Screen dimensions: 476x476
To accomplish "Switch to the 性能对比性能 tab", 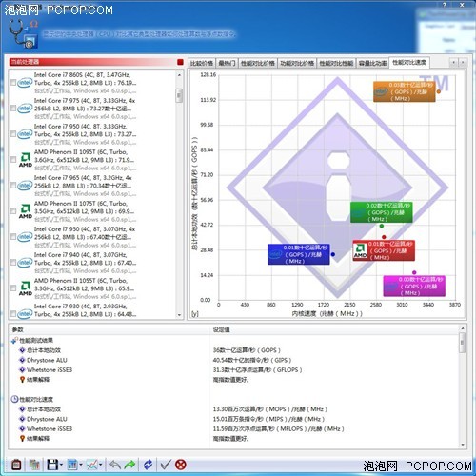I will pyautogui.click(x=336, y=63).
